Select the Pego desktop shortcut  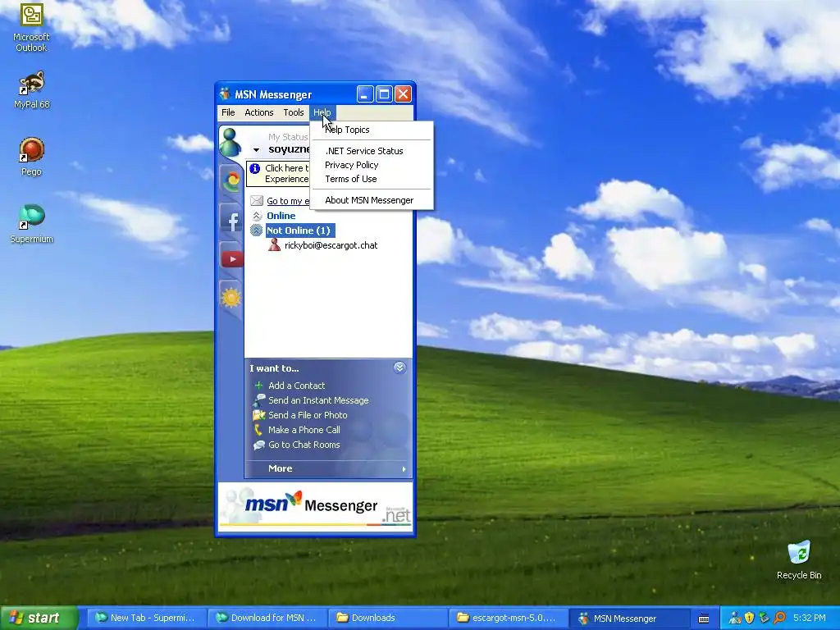pos(31,156)
